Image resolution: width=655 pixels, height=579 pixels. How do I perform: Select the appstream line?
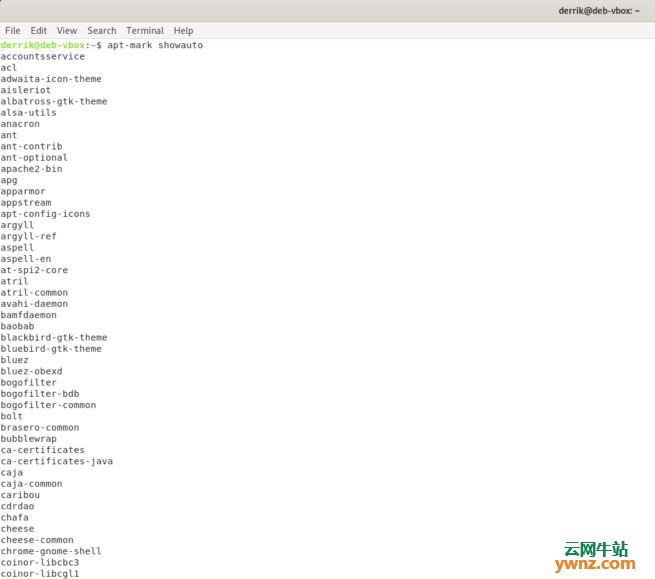tap(26, 203)
